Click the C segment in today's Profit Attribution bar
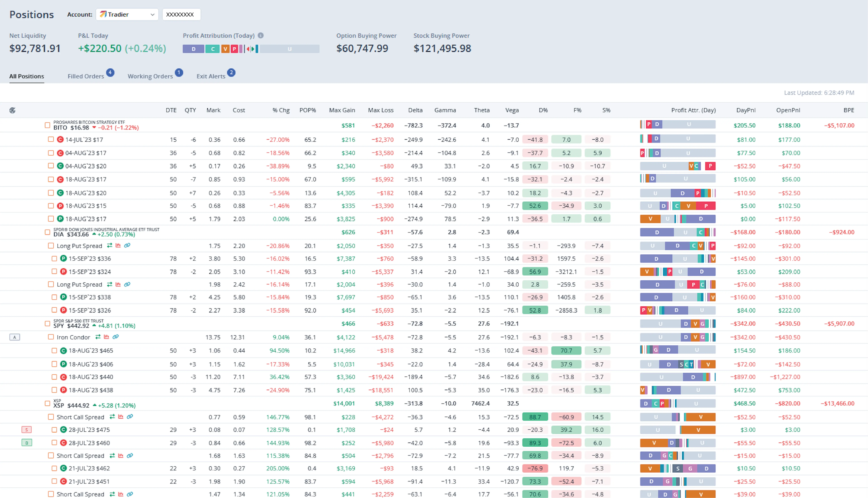Viewport: 868px width, 498px height. tap(213, 49)
